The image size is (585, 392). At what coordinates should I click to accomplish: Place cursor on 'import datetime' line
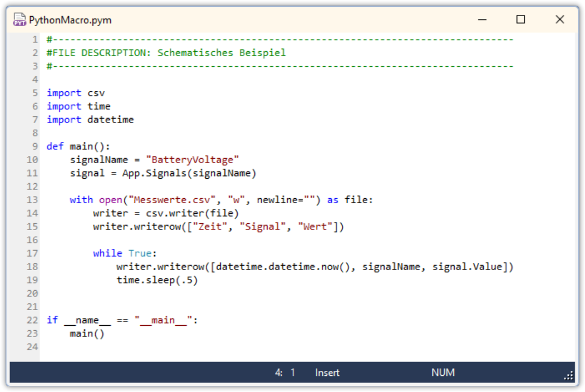click(x=90, y=120)
